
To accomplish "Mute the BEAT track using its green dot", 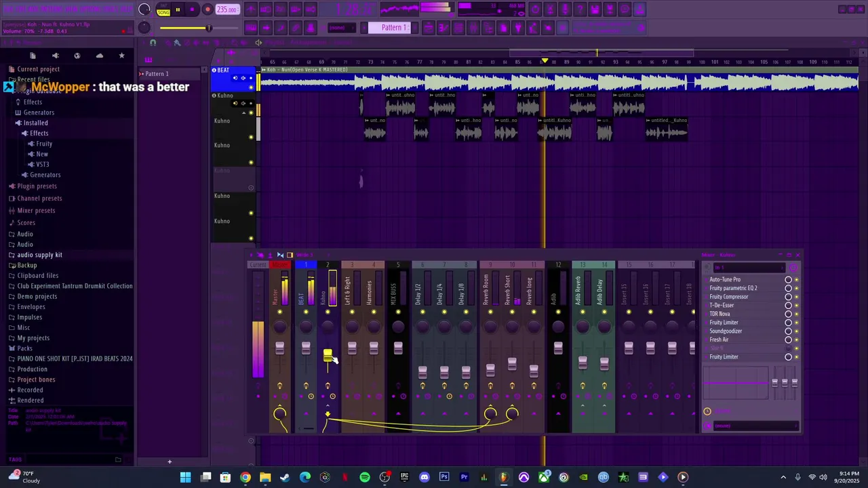I will point(251,87).
